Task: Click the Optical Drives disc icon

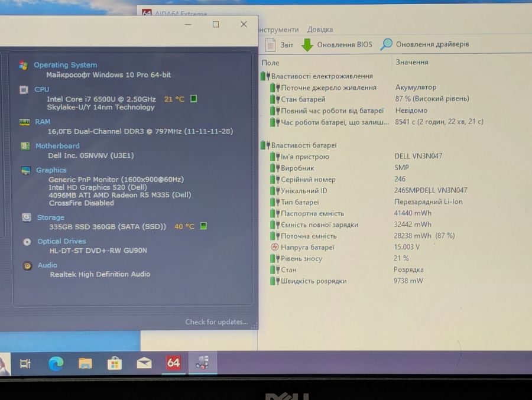Action: [27, 242]
